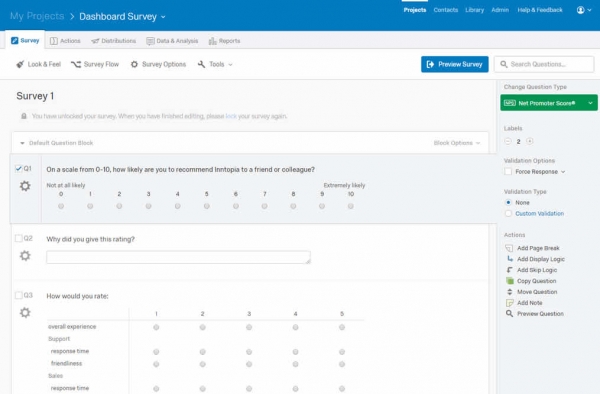Open the user account icon menu
This screenshot has height=394, width=600.
pos(584,10)
